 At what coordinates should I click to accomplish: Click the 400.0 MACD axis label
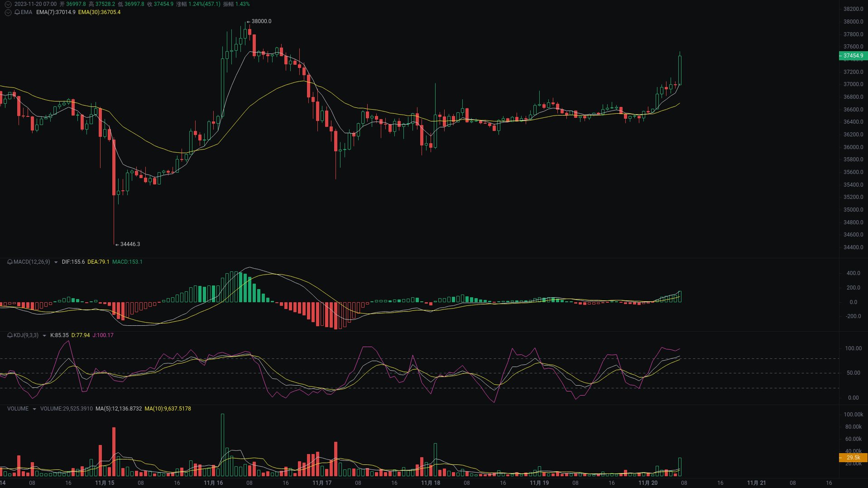click(x=853, y=273)
